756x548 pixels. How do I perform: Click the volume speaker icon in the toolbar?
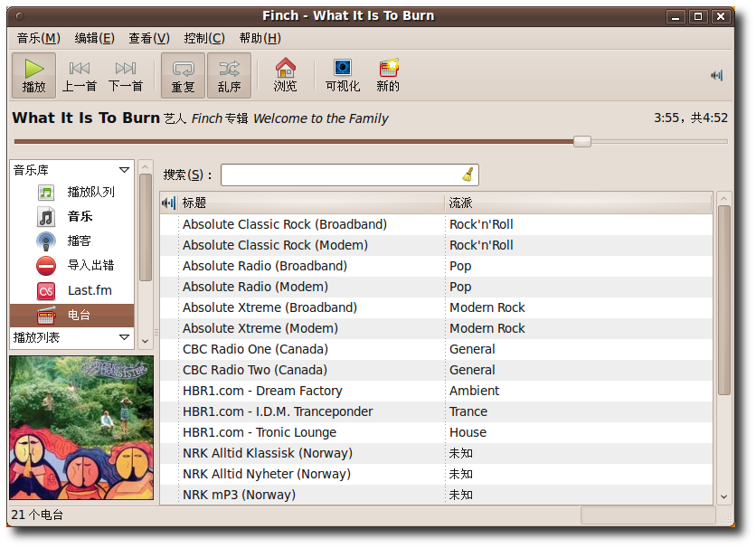pyautogui.click(x=717, y=75)
